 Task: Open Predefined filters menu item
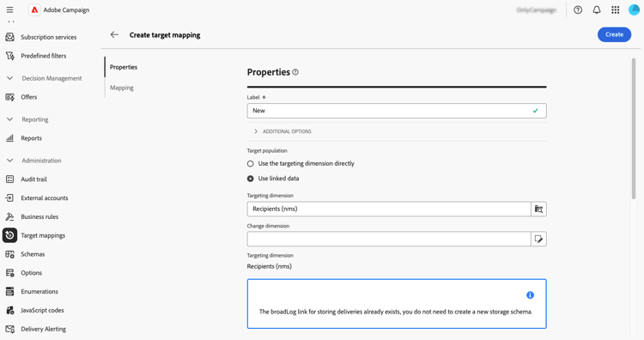(44, 56)
